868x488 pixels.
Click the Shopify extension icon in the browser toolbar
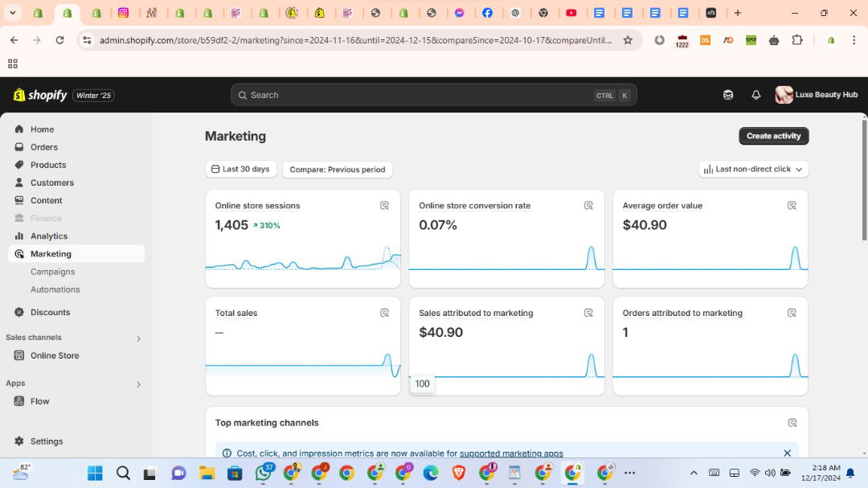(832, 40)
